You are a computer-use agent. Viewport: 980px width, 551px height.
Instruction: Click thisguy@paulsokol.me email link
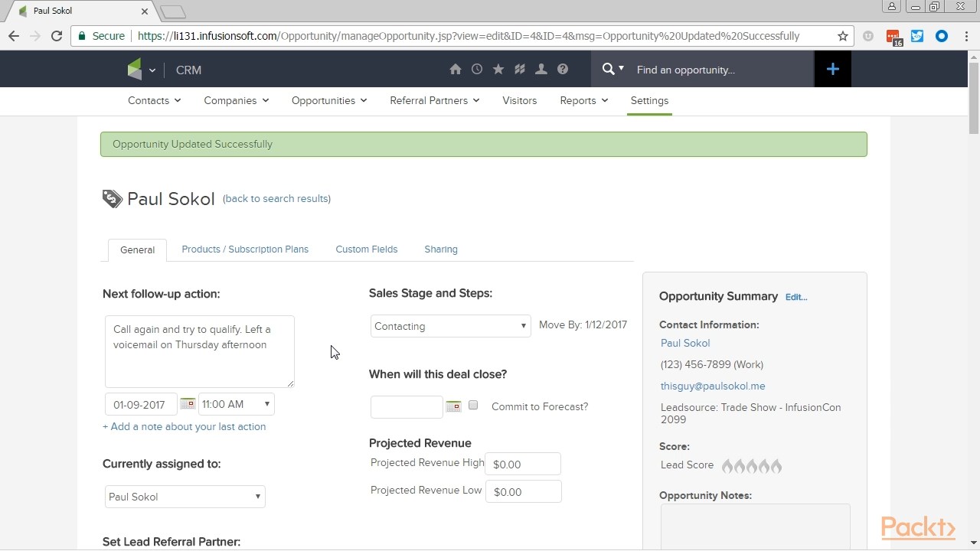point(713,386)
